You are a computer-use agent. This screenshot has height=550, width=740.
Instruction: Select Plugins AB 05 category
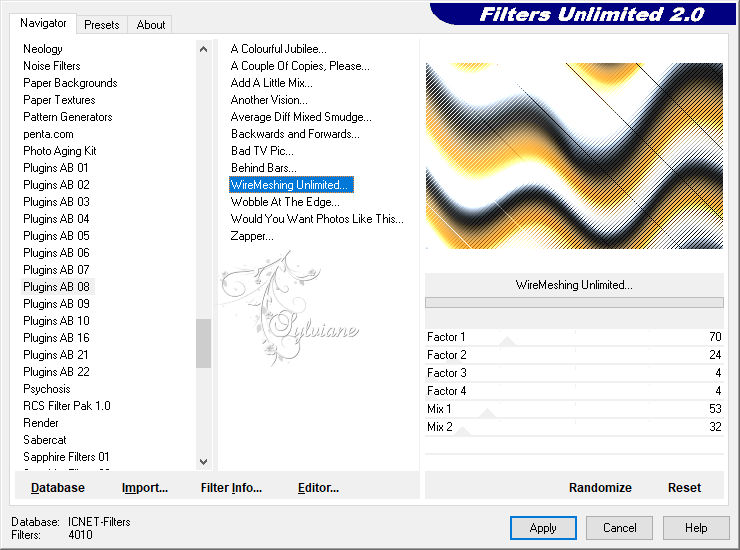click(x=56, y=236)
